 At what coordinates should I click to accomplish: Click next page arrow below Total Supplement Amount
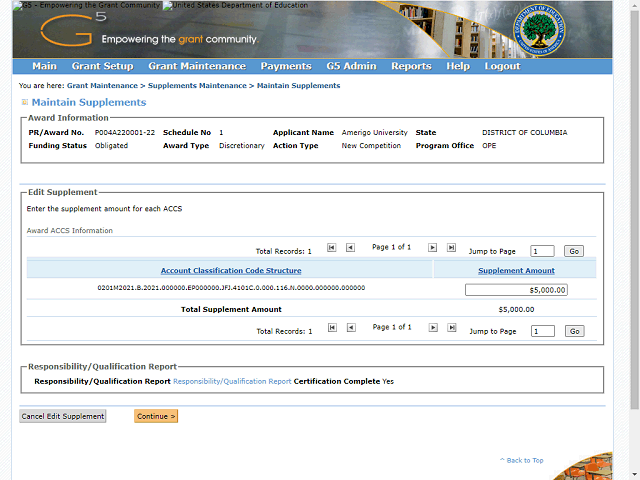pos(433,327)
